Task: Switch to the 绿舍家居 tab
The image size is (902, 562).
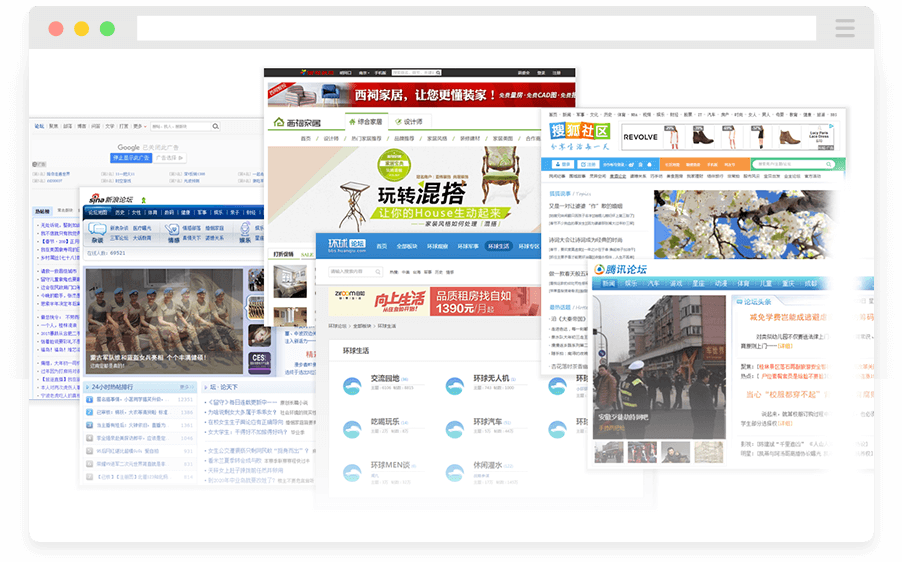Action: 366,122
